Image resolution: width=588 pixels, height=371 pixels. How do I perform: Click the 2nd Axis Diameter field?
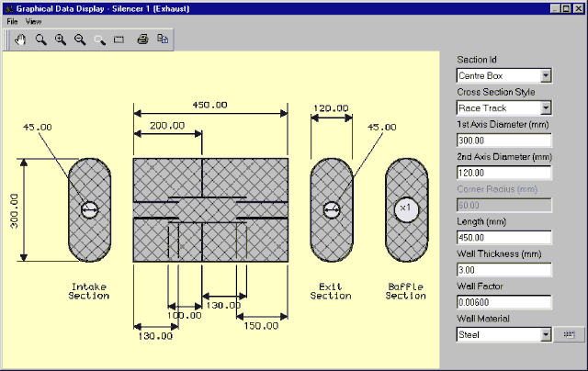pos(504,173)
